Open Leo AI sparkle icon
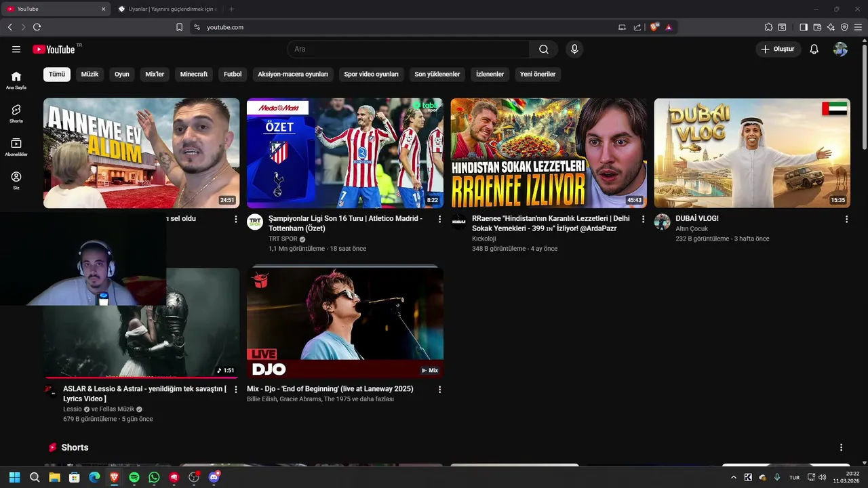 (x=831, y=27)
